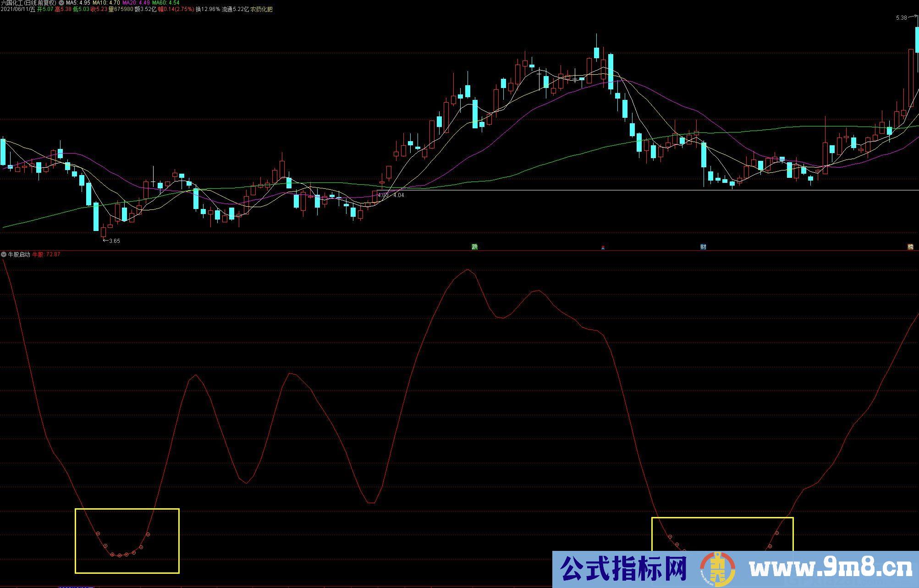Click the small red-blue arrow marker
The height and width of the screenshot is (588, 919).
(603, 248)
